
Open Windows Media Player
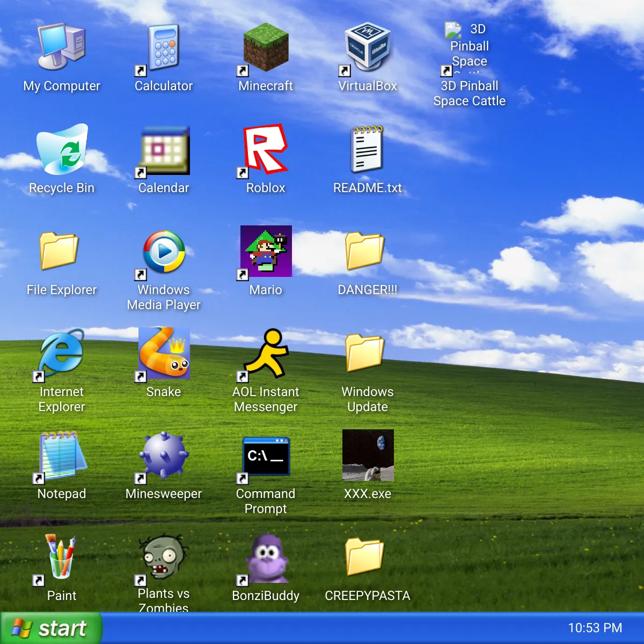click(x=164, y=251)
